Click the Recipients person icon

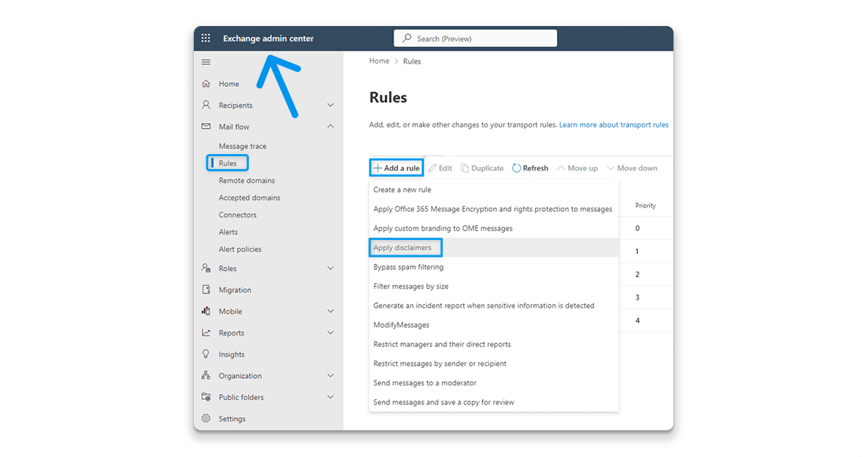point(206,105)
